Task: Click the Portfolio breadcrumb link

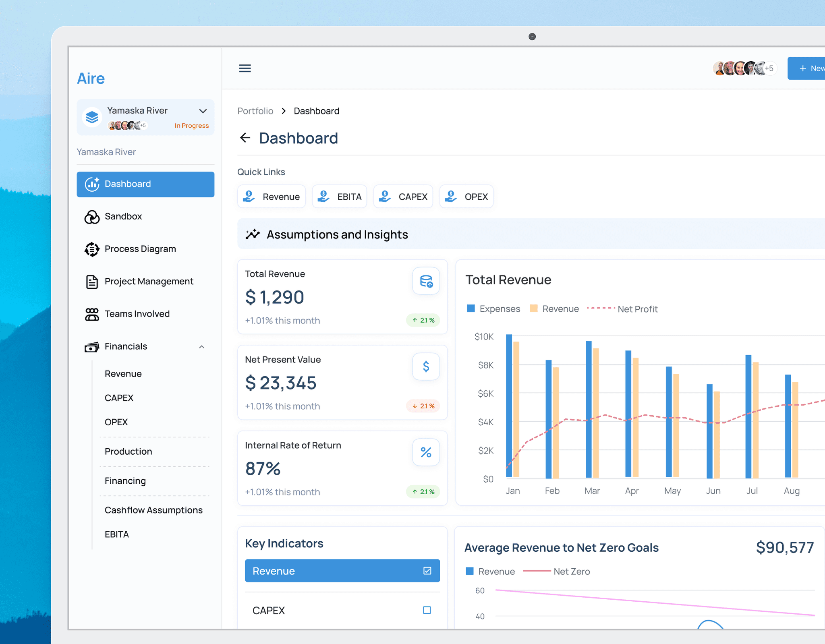Action: pyautogui.click(x=255, y=111)
